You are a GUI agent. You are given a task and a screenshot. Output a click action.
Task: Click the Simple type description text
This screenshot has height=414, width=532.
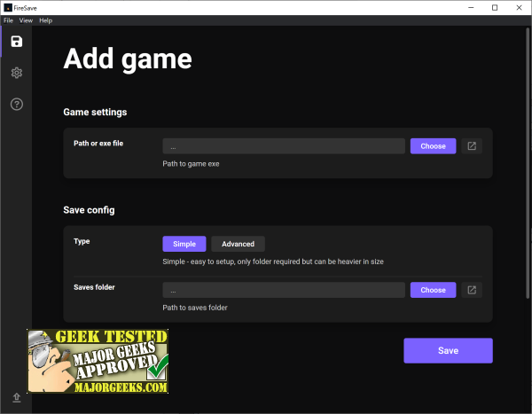pyautogui.click(x=273, y=262)
